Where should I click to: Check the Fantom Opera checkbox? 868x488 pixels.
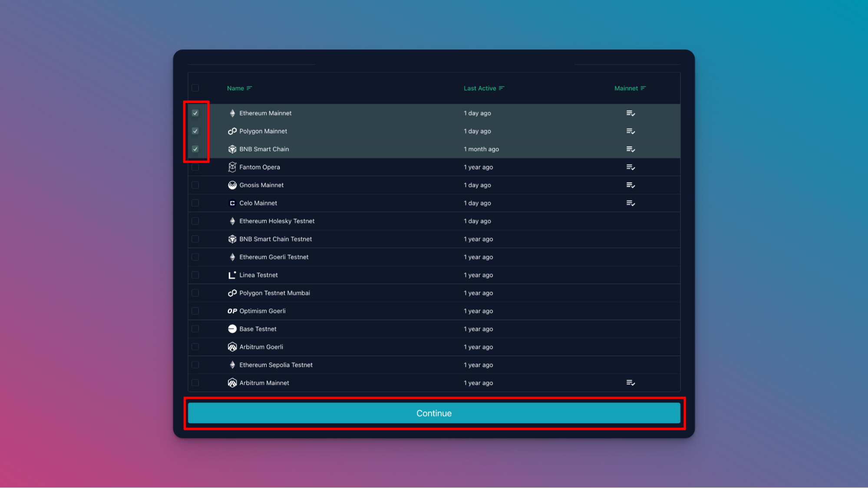click(195, 167)
